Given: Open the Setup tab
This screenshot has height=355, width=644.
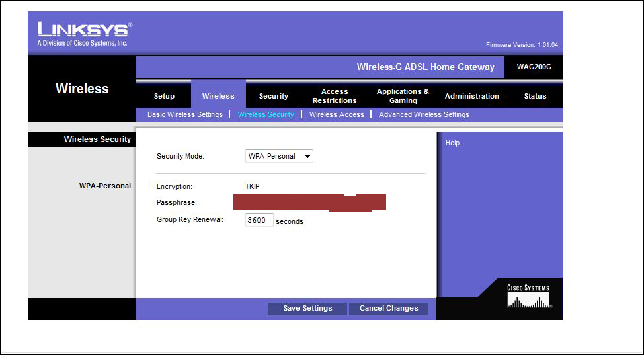Looking at the screenshot, I should [164, 96].
